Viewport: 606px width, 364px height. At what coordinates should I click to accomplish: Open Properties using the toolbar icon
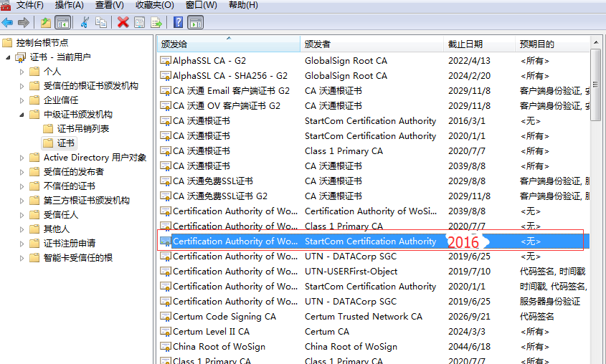point(140,22)
